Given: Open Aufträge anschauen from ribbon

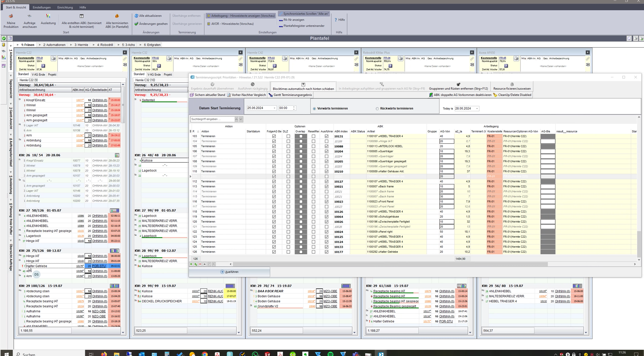Looking at the screenshot, I should pos(29,16).
